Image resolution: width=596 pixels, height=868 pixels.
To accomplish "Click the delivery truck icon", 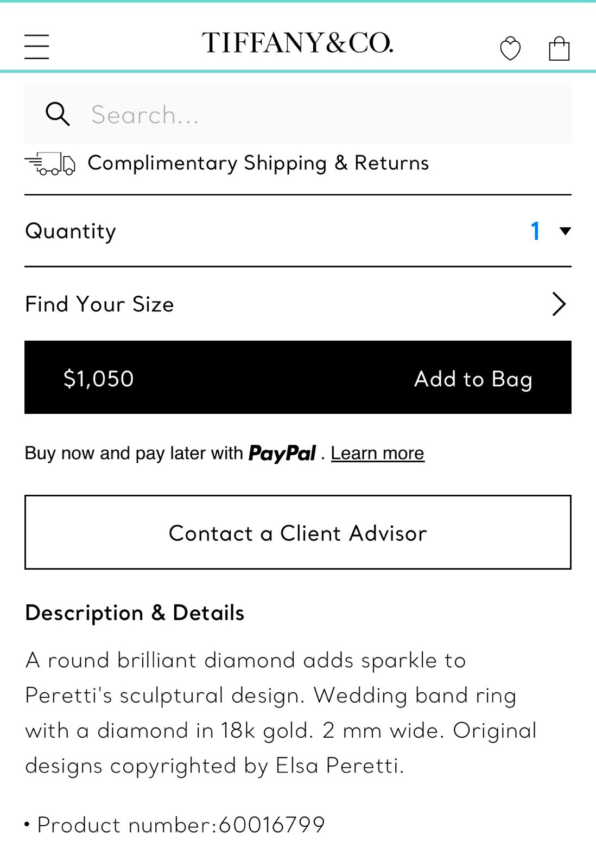I will [50, 163].
